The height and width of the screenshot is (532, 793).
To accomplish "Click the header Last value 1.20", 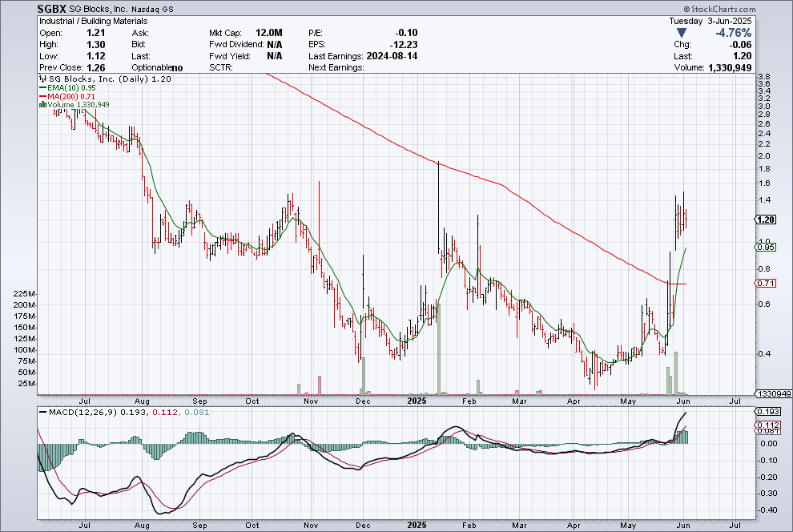I will click(x=743, y=56).
